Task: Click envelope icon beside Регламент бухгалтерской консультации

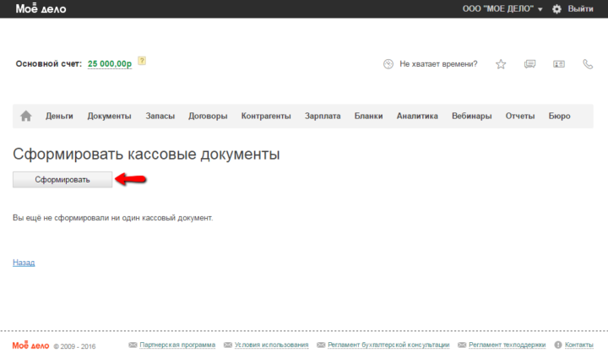Action: coord(321,345)
